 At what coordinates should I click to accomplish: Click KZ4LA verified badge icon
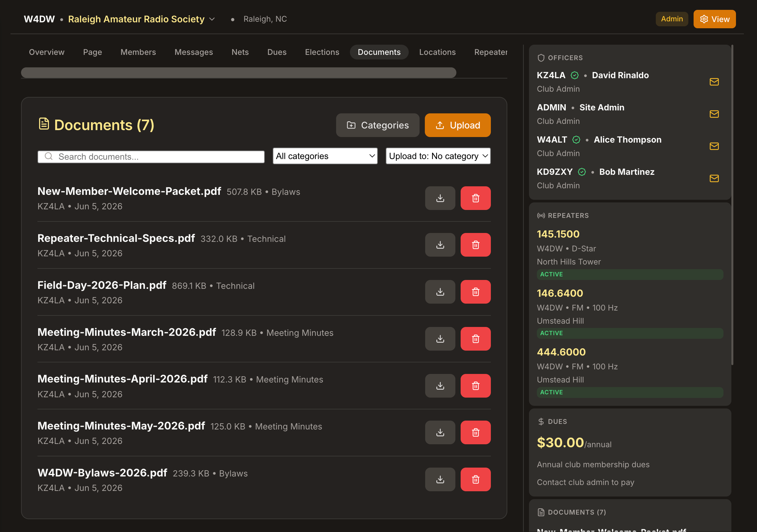coord(574,75)
